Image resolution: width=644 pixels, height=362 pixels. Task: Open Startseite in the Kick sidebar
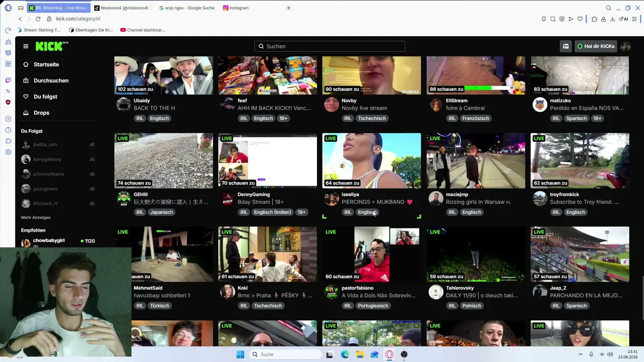point(46,64)
